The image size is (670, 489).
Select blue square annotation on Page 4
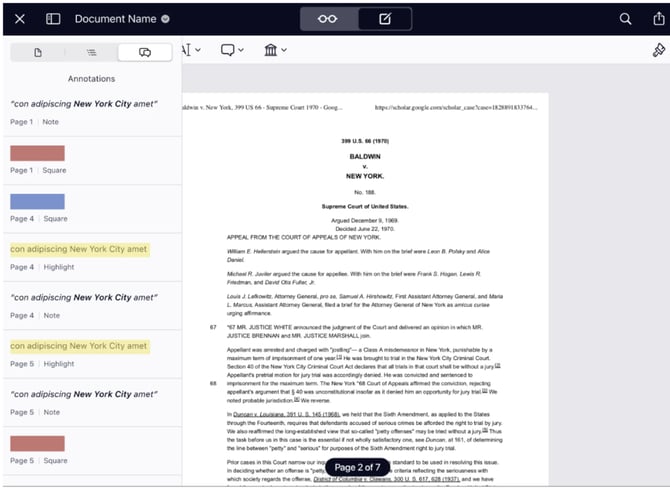coord(38,202)
